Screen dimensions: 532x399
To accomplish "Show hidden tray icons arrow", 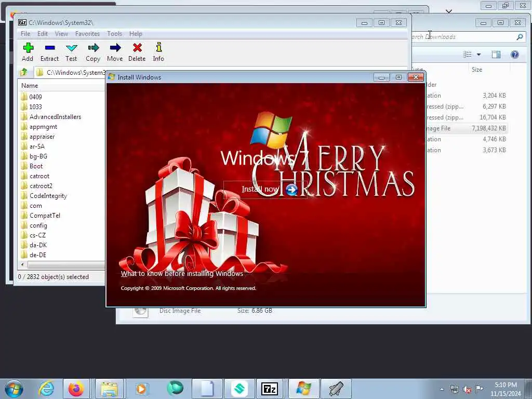I will pos(442,389).
